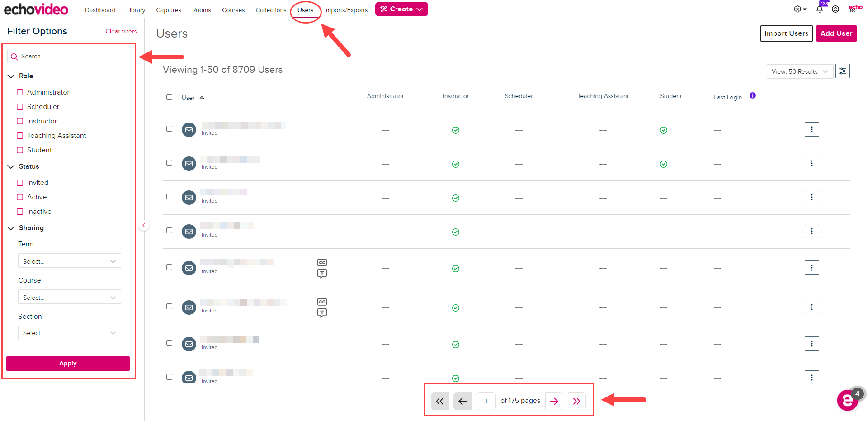The width and height of the screenshot is (868, 421).
Task: Open the Courses tab
Action: [233, 10]
